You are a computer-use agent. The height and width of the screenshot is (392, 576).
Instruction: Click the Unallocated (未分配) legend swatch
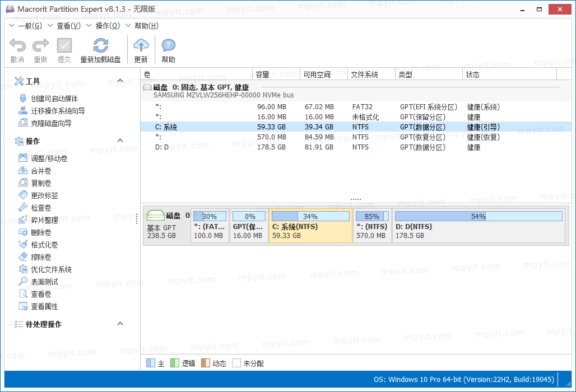[x=236, y=363]
